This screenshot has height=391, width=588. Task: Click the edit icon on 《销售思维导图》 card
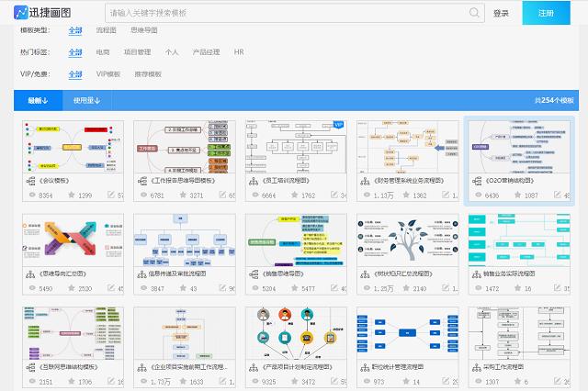(334, 288)
